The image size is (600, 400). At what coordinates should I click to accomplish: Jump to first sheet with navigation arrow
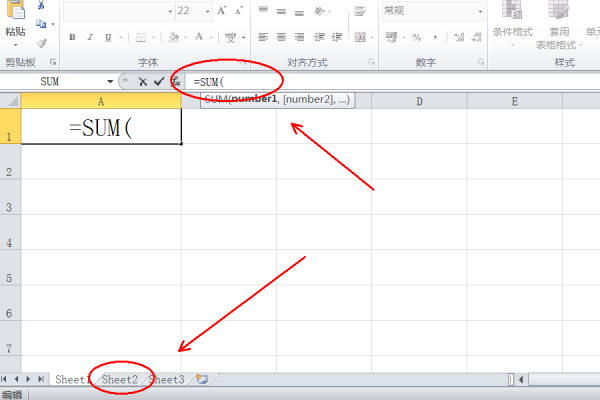(x=4, y=379)
